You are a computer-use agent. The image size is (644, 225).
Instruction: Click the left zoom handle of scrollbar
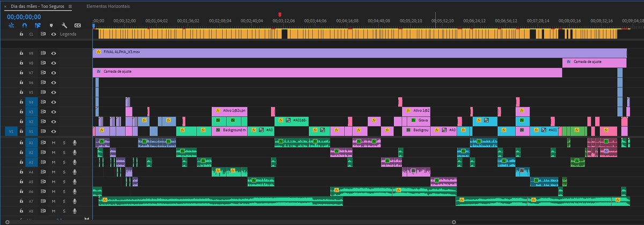(7, 221)
